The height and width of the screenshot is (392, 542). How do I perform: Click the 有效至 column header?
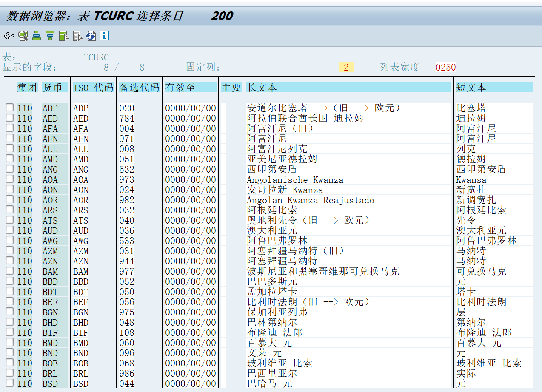point(191,88)
